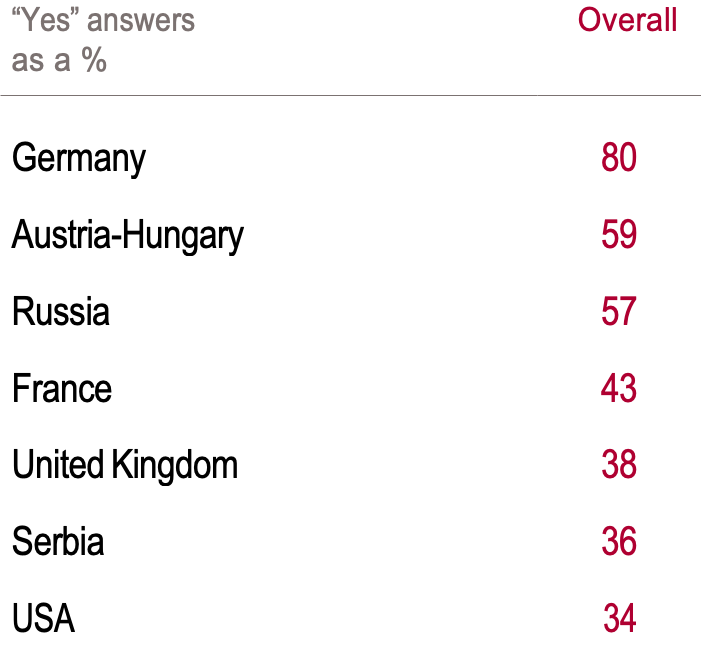
Task: Select the value 43 for France
Action: [x=619, y=388]
